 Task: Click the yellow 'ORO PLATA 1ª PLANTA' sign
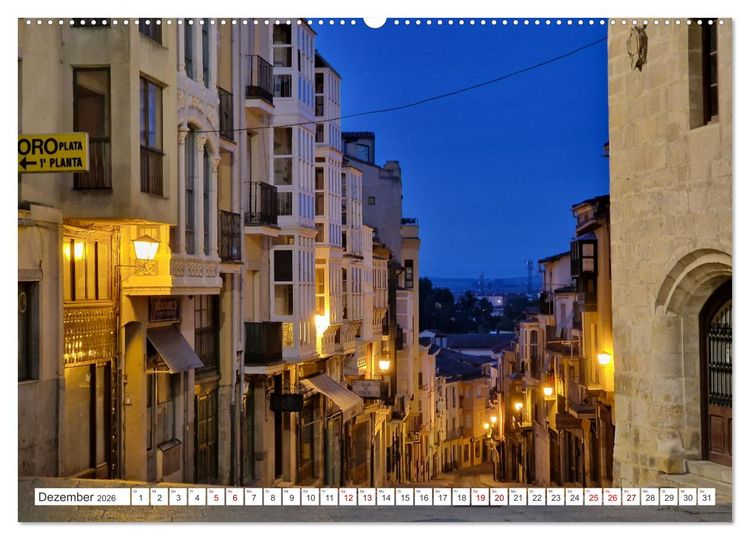click(54, 153)
